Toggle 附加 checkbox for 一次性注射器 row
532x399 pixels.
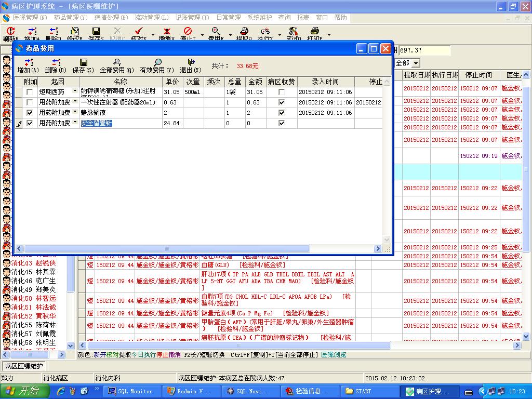pos(30,102)
